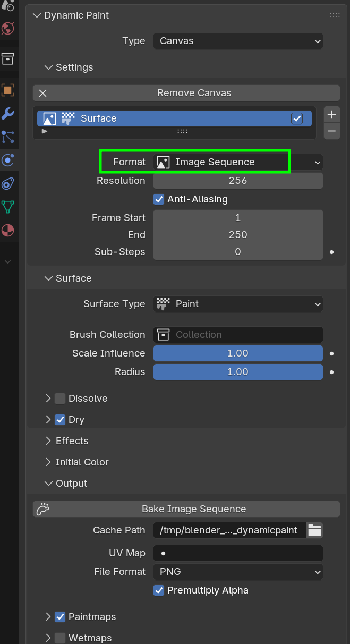Screen dimensions: 350x644
Task: Open the Physics properties tab
Action: 8,160
